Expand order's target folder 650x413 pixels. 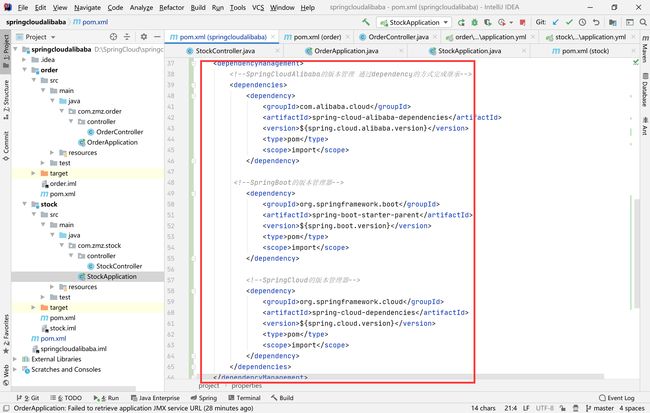34,173
